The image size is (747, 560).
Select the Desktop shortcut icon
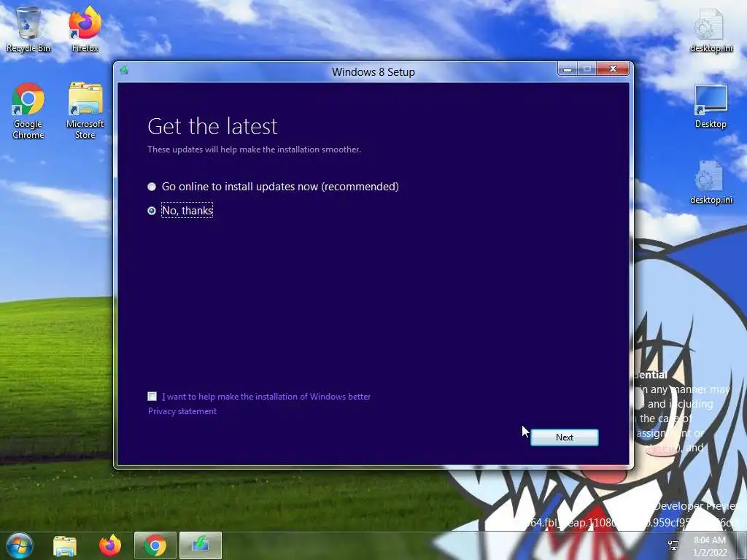pyautogui.click(x=711, y=106)
